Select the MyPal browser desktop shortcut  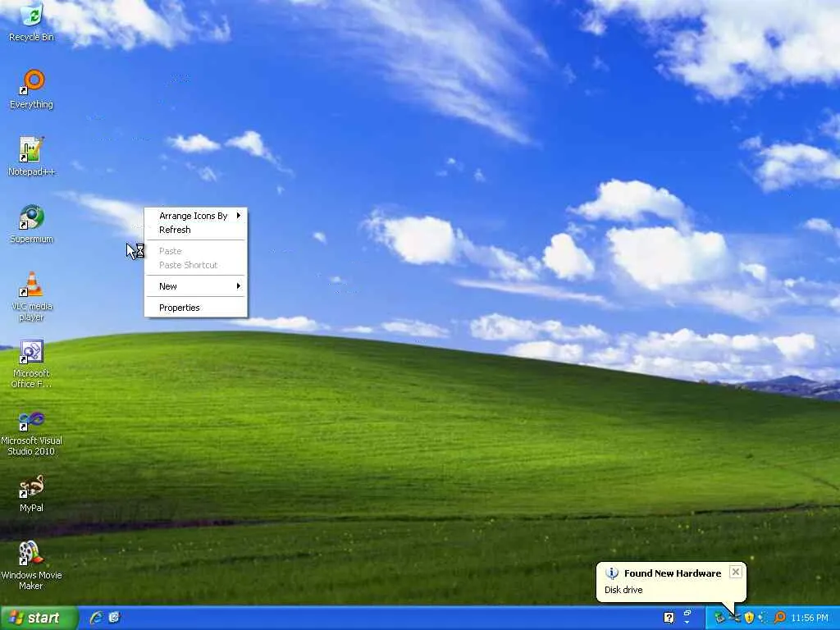pos(32,493)
